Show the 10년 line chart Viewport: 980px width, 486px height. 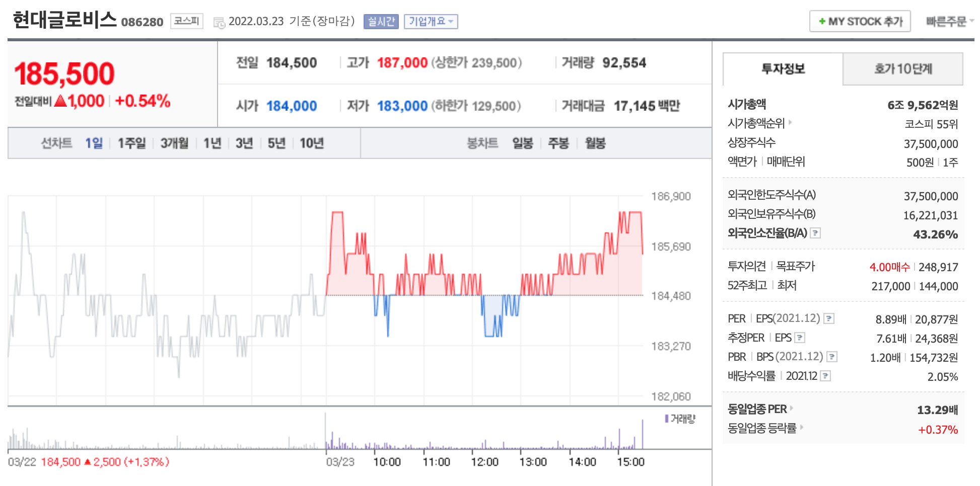pyautogui.click(x=312, y=143)
